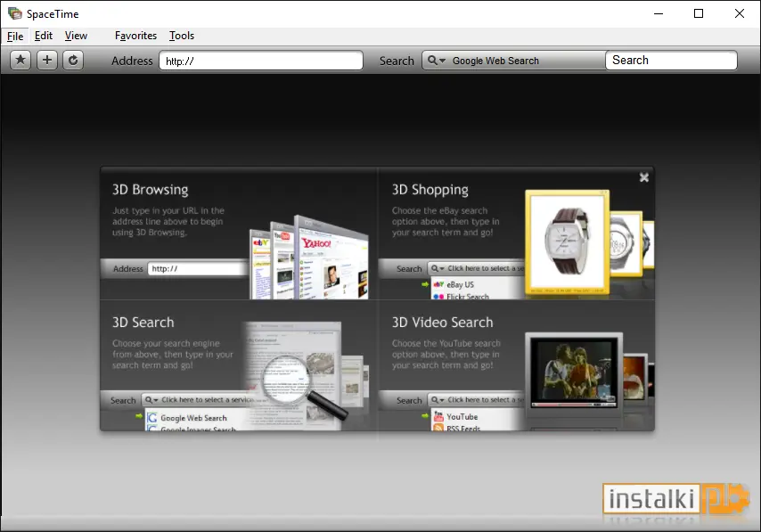Open the View menu

(x=77, y=36)
